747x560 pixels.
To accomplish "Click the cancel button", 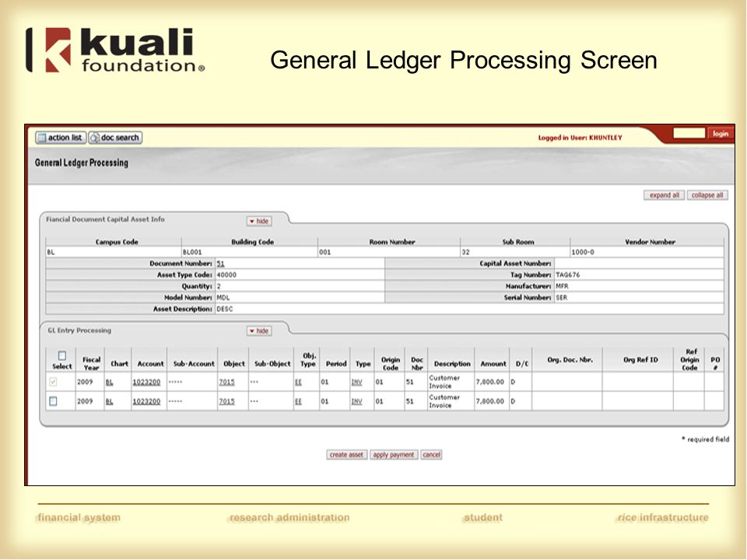I will (x=431, y=455).
